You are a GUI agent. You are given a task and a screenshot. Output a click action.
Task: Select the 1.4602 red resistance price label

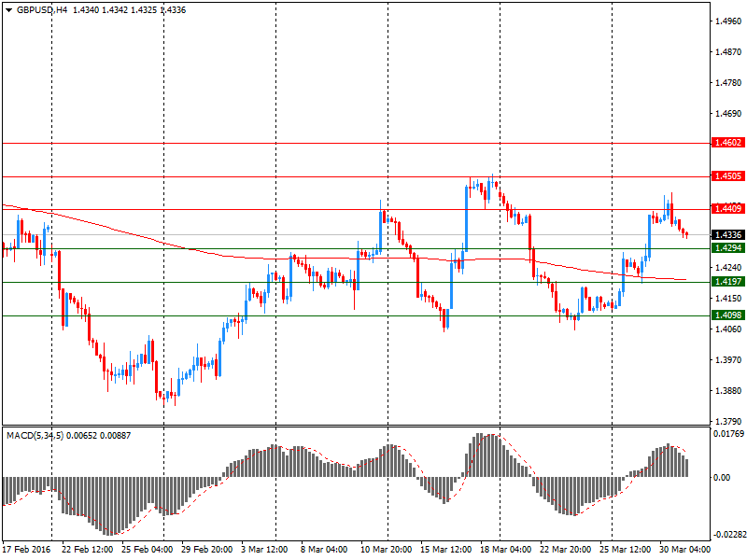point(728,143)
